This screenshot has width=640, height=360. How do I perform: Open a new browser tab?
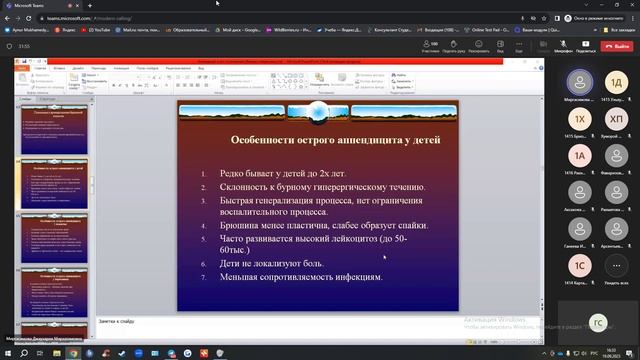(90, 6)
